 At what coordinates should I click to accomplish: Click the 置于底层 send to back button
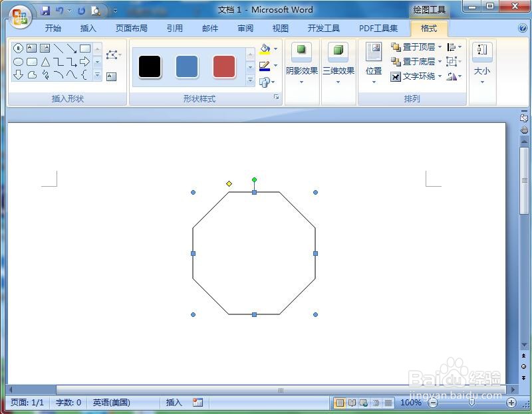[413, 61]
